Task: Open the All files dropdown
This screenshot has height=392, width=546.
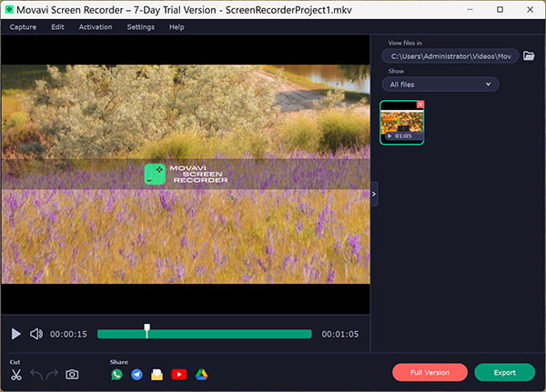Action: coord(440,85)
